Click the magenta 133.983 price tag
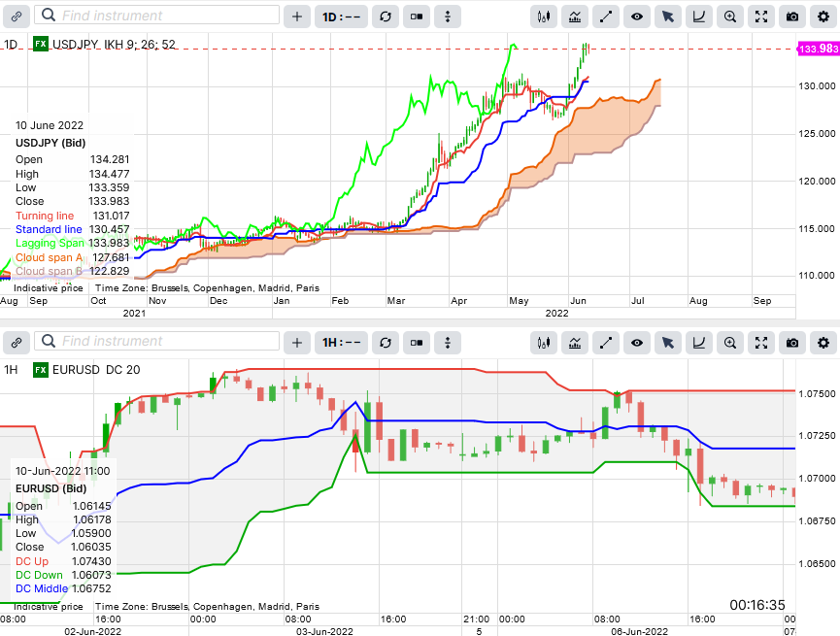The width and height of the screenshot is (840, 636). [x=819, y=49]
